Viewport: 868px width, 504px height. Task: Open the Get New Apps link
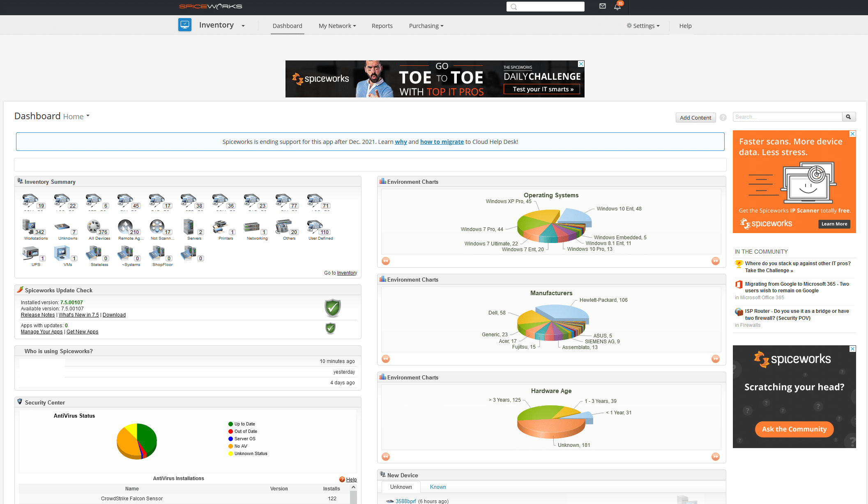pos(83,332)
